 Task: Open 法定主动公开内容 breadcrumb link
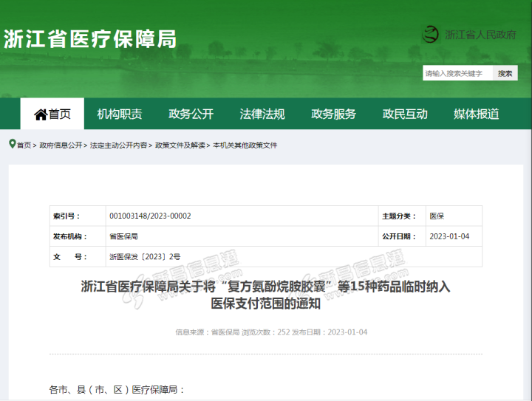(118, 145)
